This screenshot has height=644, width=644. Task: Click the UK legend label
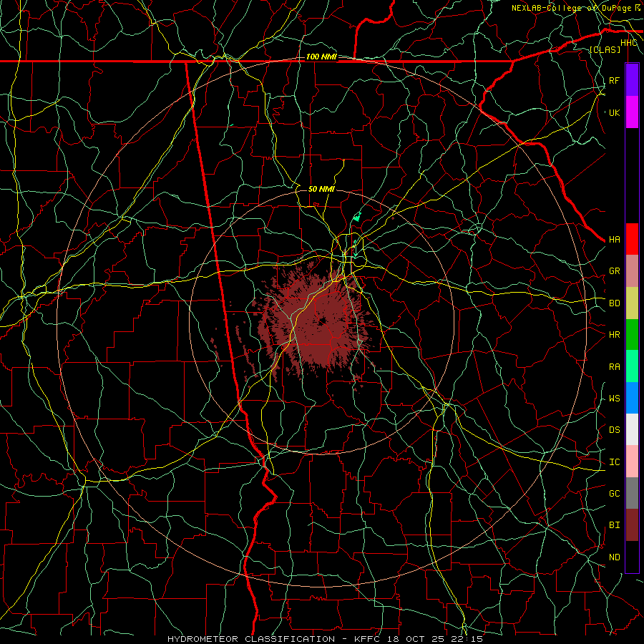[x=614, y=112]
